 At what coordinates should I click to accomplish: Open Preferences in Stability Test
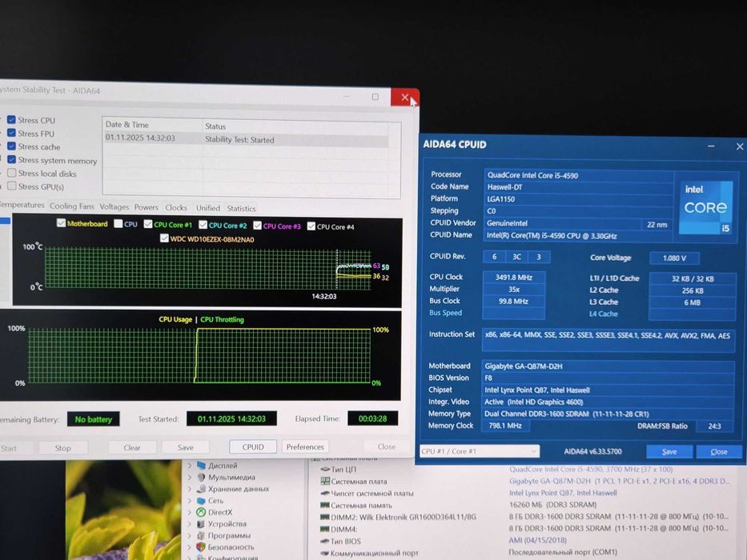coord(305,446)
